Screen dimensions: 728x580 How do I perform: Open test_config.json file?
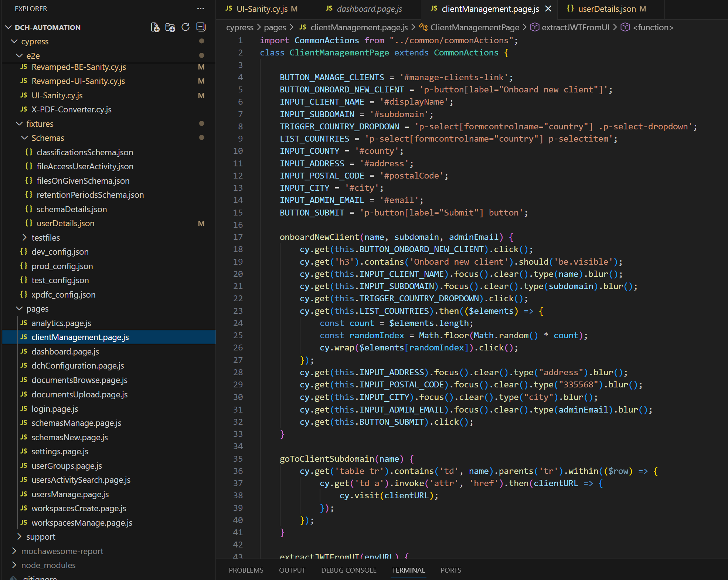[60, 280]
